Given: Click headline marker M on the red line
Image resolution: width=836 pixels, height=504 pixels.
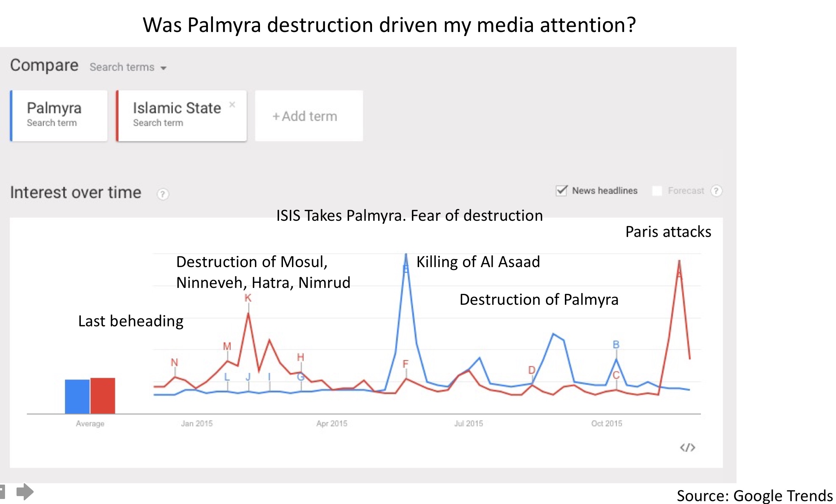Looking at the screenshot, I should 227,346.
